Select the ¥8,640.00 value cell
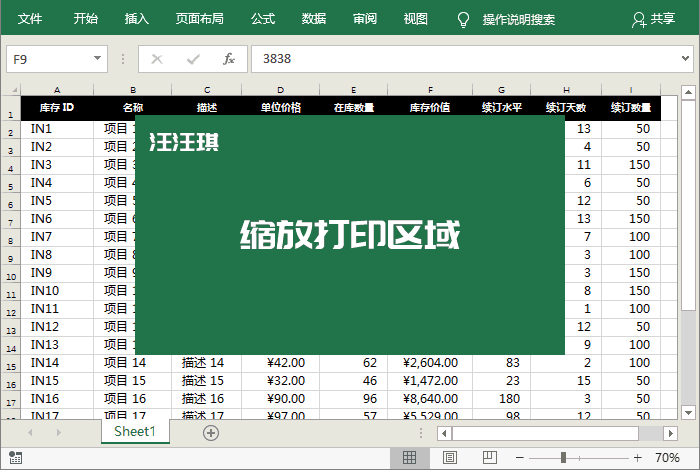 [x=430, y=399]
